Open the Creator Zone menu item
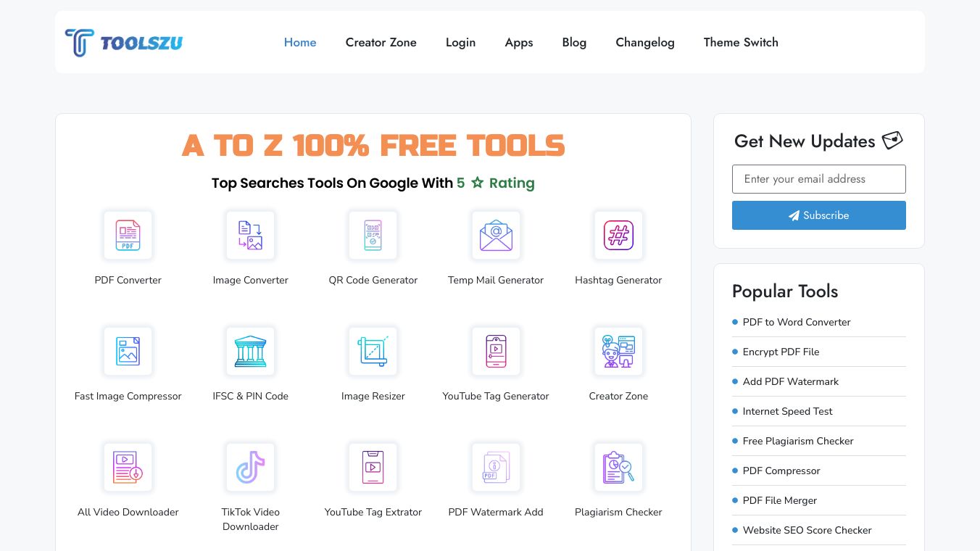This screenshot has height=551, width=980. click(381, 43)
